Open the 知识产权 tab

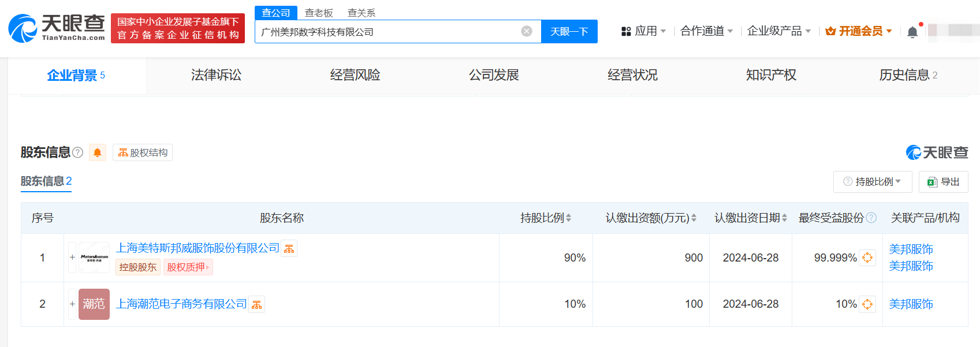tap(771, 75)
